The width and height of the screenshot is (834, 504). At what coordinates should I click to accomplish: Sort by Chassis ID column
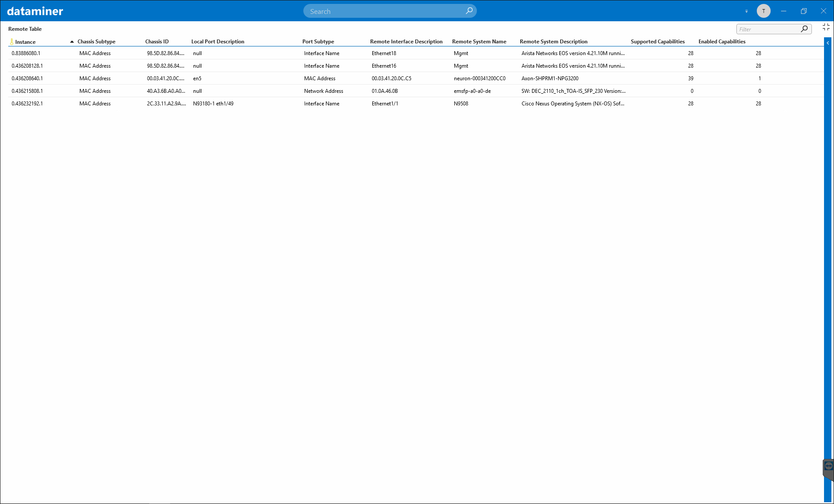157,42
